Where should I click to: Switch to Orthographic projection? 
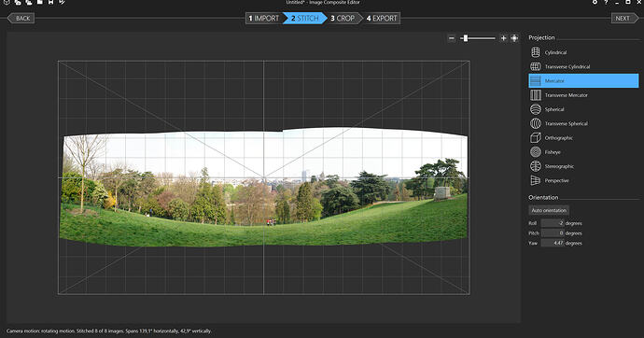[583, 137]
